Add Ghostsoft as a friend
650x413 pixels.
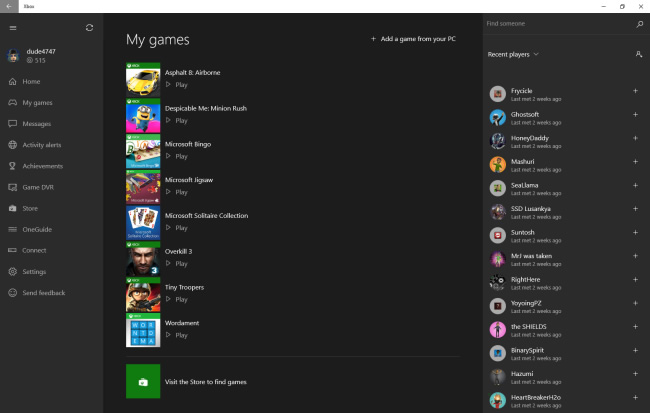coord(635,114)
